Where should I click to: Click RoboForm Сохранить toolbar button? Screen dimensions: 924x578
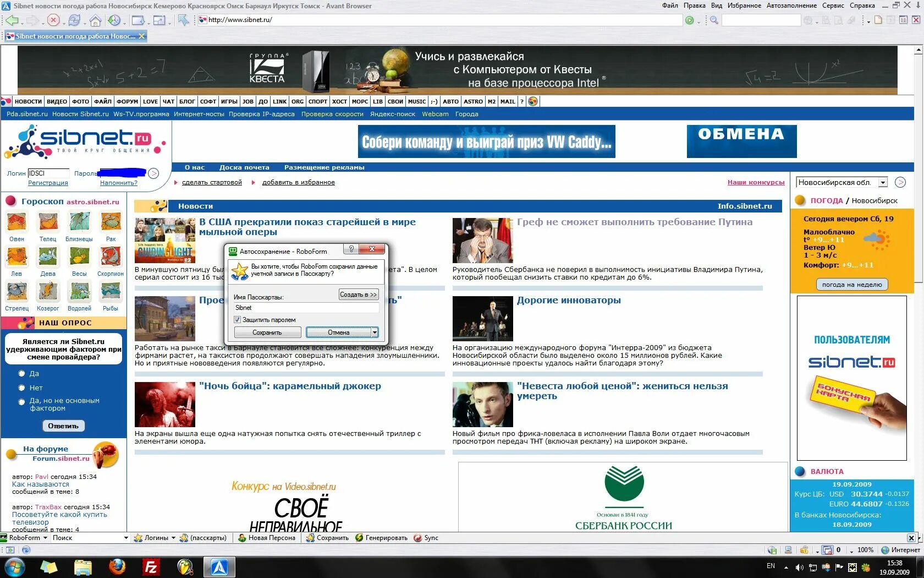[327, 538]
